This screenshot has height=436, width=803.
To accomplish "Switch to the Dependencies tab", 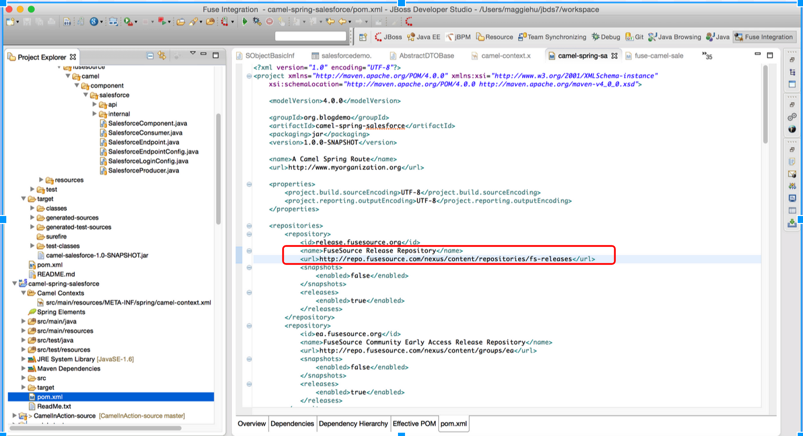I will pos(292,424).
